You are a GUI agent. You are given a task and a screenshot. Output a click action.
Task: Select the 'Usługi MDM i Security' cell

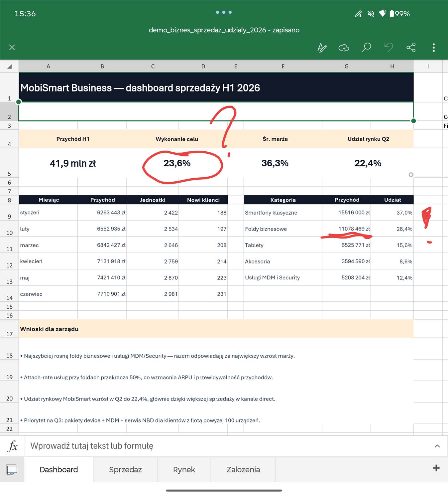283,277
